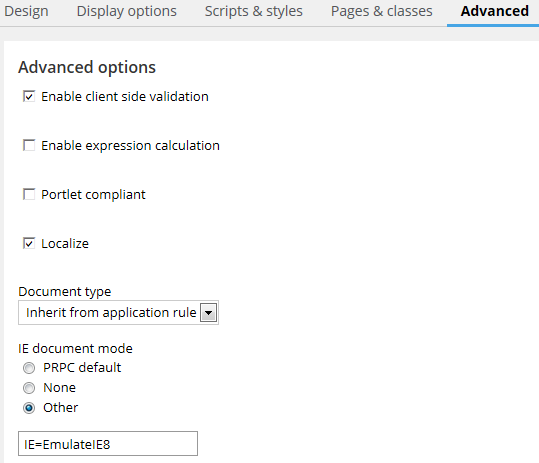Enable expression calculation checkbox

point(29,145)
